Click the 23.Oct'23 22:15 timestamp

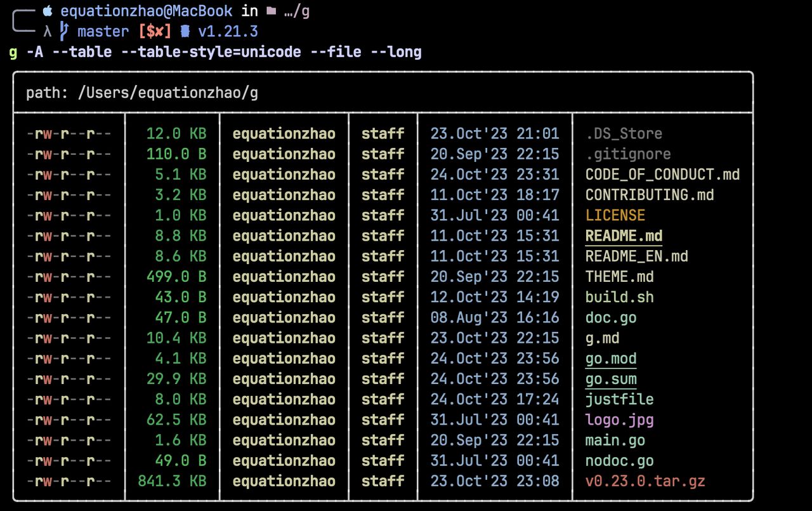(495, 338)
